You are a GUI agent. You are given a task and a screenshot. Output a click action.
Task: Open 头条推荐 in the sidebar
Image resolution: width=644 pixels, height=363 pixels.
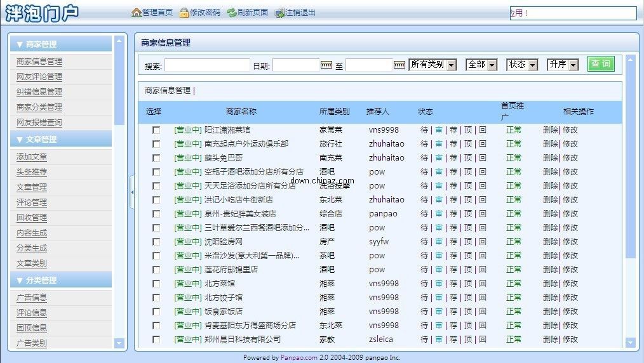[x=32, y=172]
